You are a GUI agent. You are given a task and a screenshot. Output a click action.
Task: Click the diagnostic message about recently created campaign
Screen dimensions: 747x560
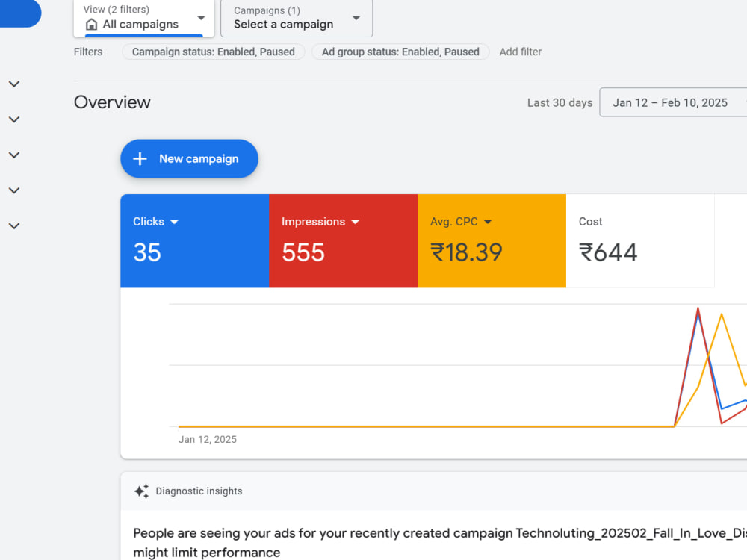coord(440,542)
